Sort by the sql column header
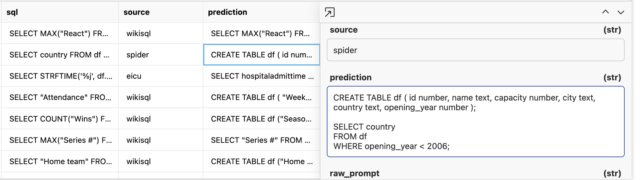 click(60, 12)
